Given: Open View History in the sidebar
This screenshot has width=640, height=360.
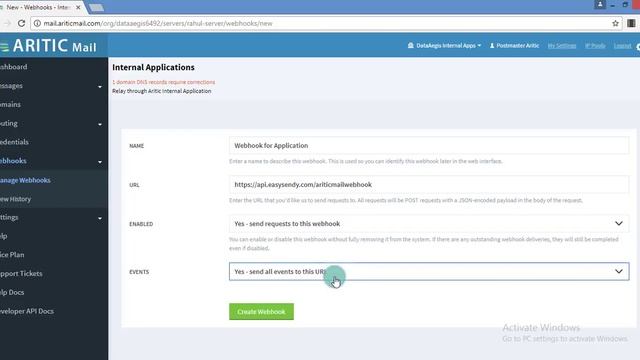Looking at the screenshot, I should pos(16,199).
